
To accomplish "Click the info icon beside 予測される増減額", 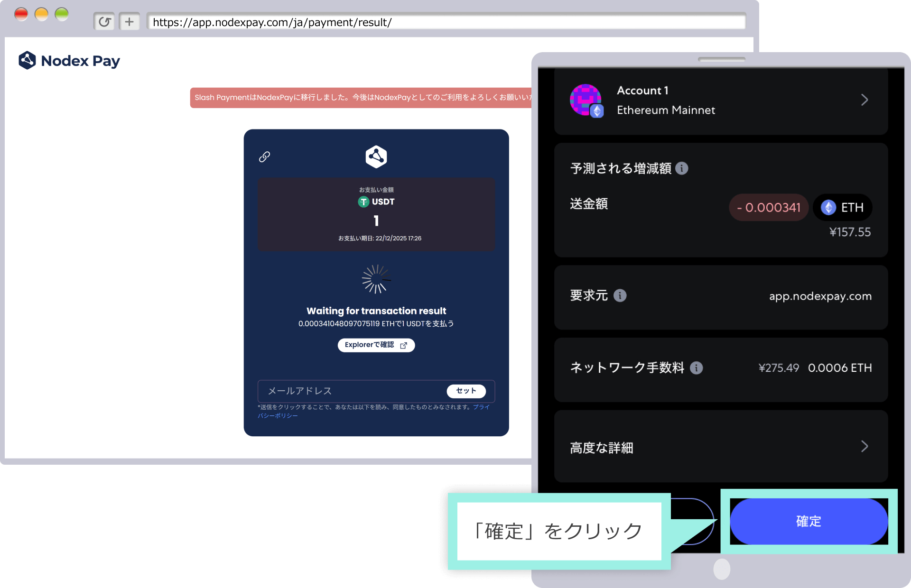I will [682, 168].
